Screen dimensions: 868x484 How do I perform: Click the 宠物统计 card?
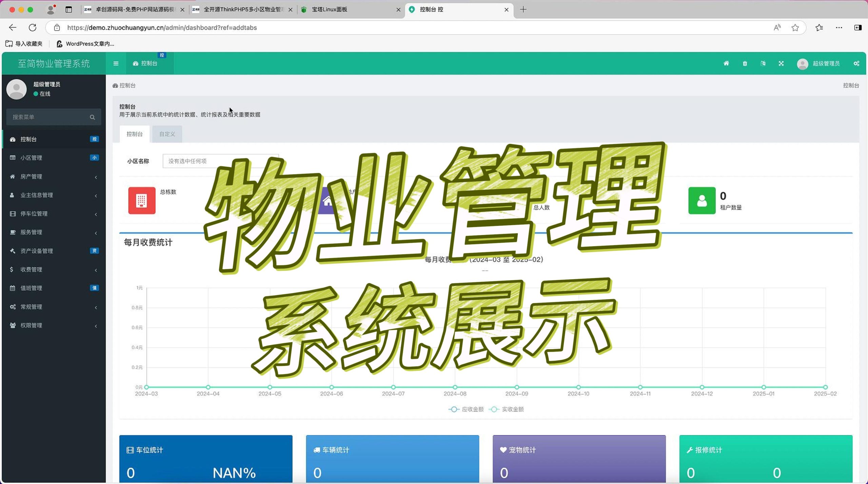tap(579, 459)
